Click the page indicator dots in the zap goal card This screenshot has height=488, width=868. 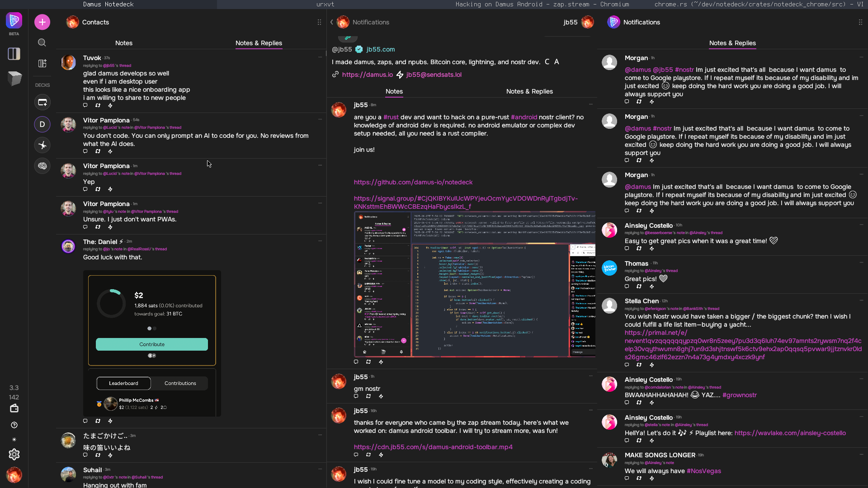pyautogui.click(x=152, y=328)
